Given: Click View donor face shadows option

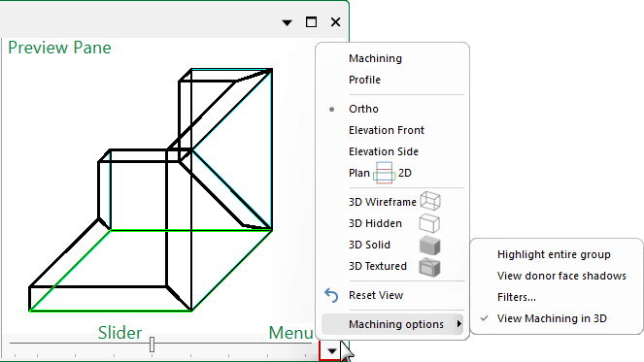Looking at the screenshot, I should tap(561, 276).
